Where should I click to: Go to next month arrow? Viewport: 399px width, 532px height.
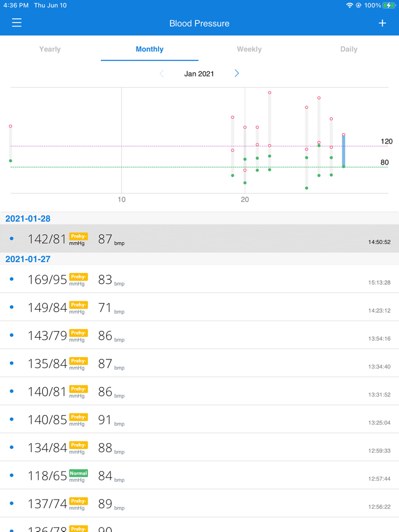point(237,73)
